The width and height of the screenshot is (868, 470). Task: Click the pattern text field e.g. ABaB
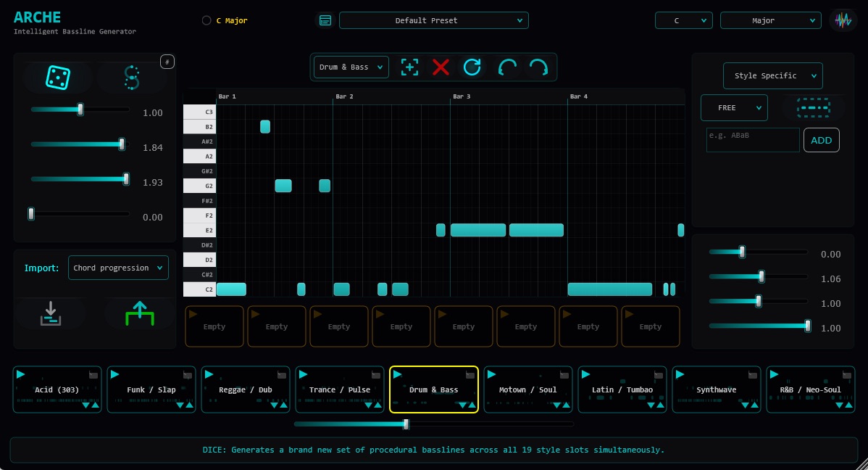pos(753,140)
